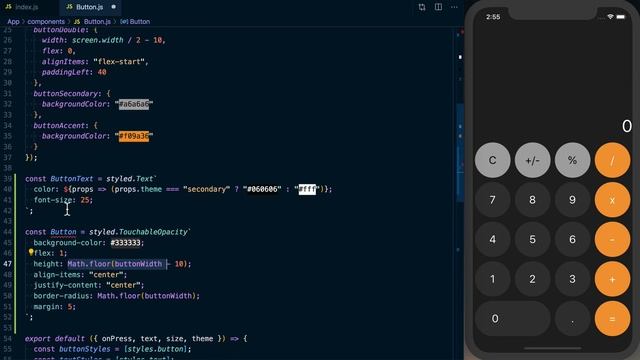Tap the 7 key on calculator
Viewport: 640px width, 360px height.
click(492, 200)
